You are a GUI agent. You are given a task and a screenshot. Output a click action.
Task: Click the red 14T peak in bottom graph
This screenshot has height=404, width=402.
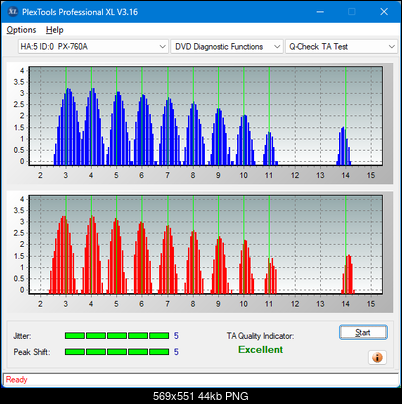click(x=348, y=274)
